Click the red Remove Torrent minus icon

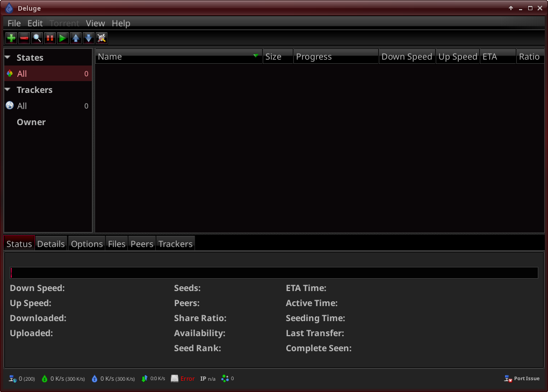pos(24,38)
